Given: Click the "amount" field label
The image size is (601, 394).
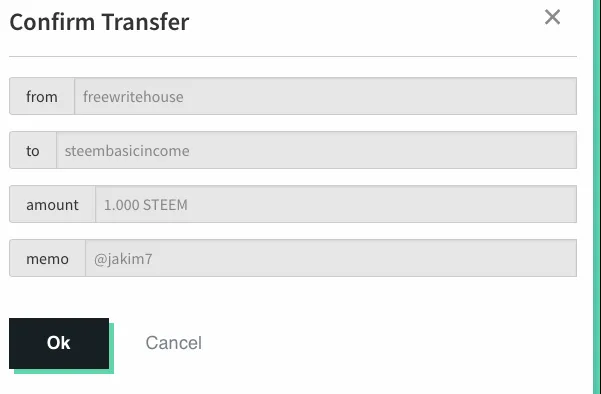Looking at the screenshot, I should (x=53, y=204).
